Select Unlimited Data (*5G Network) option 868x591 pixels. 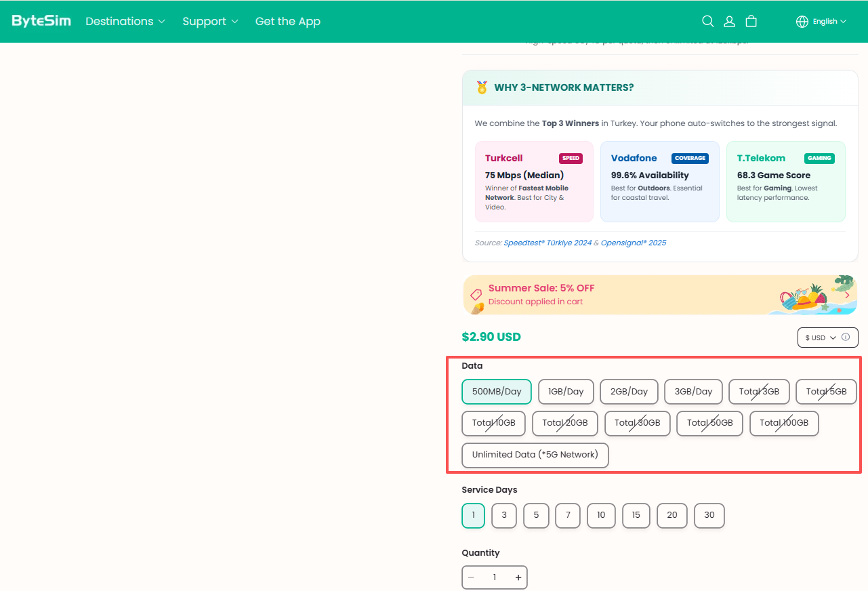pyautogui.click(x=535, y=455)
